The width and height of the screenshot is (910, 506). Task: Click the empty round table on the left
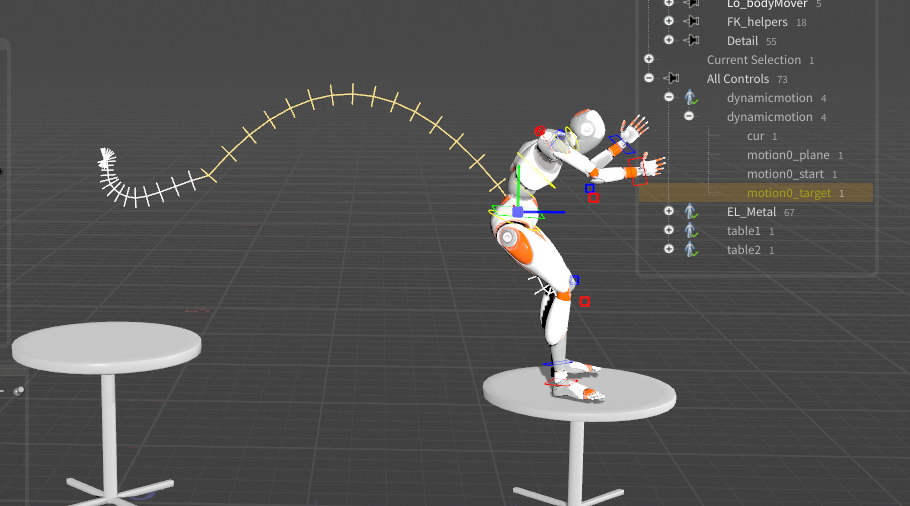tap(107, 346)
